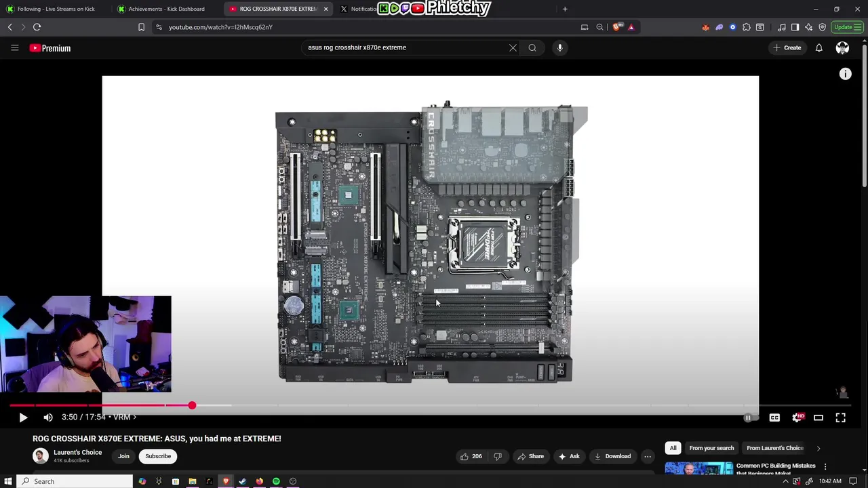
Task: Open Brave Rewards triangle icon
Action: (x=631, y=27)
